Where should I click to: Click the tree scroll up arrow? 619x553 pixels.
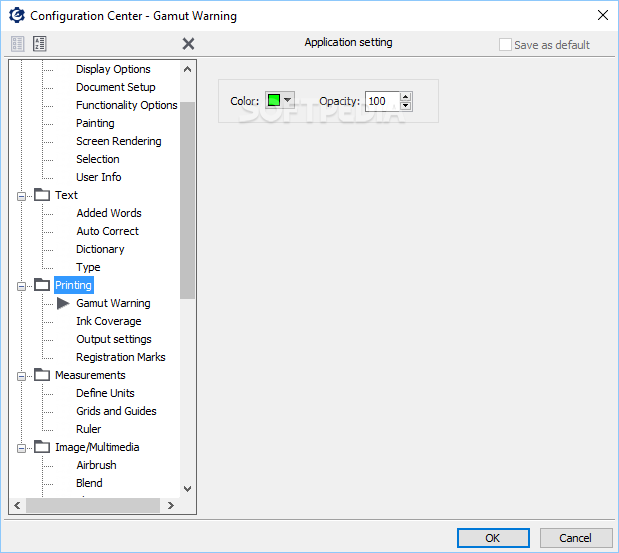click(x=188, y=69)
